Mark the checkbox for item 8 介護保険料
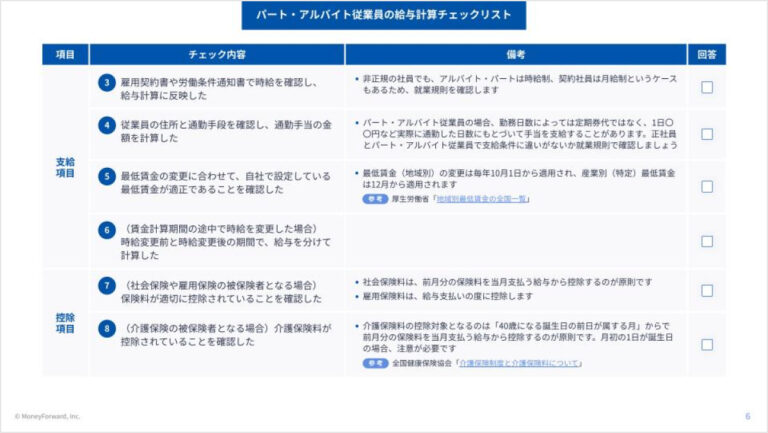The image size is (768, 433). pyautogui.click(x=707, y=345)
